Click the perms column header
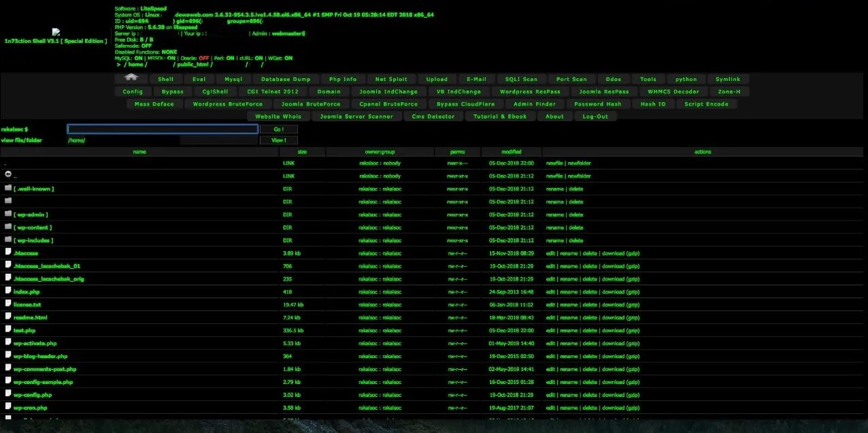Image resolution: width=868 pixels, height=433 pixels. tap(458, 152)
